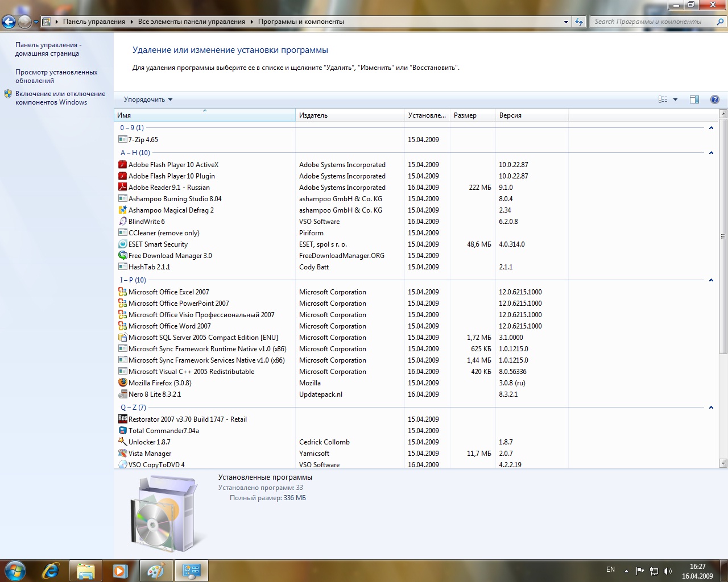Select the Adobe Flash Player 10 ActiveX icon

click(x=122, y=165)
